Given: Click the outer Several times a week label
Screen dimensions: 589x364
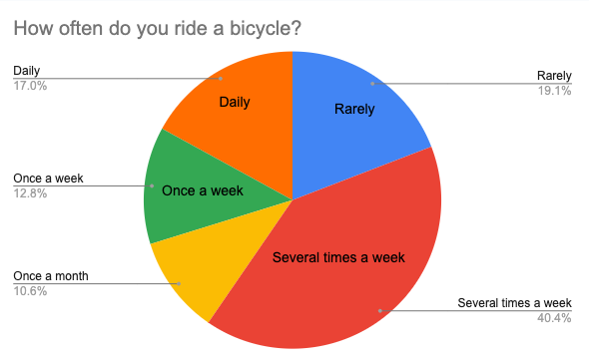Looking at the screenshot, I should click(514, 303).
